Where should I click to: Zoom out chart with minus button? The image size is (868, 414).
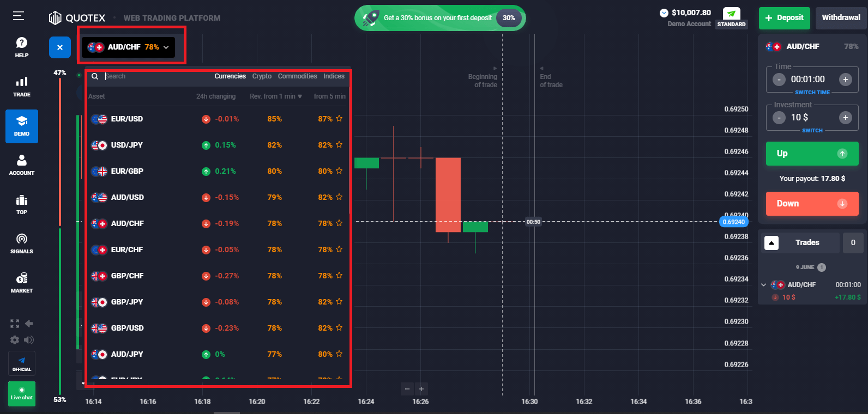[407, 389]
